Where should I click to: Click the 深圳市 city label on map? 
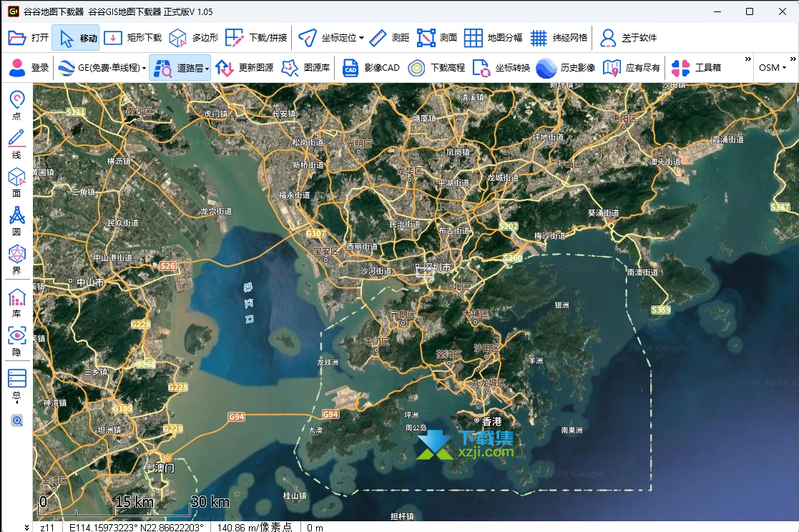point(437,267)
